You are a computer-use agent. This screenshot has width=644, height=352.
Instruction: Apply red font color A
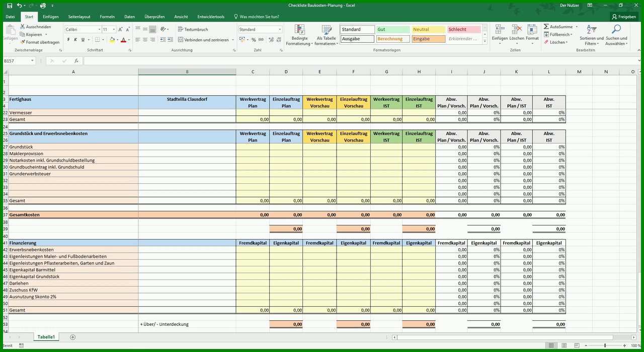123,40
